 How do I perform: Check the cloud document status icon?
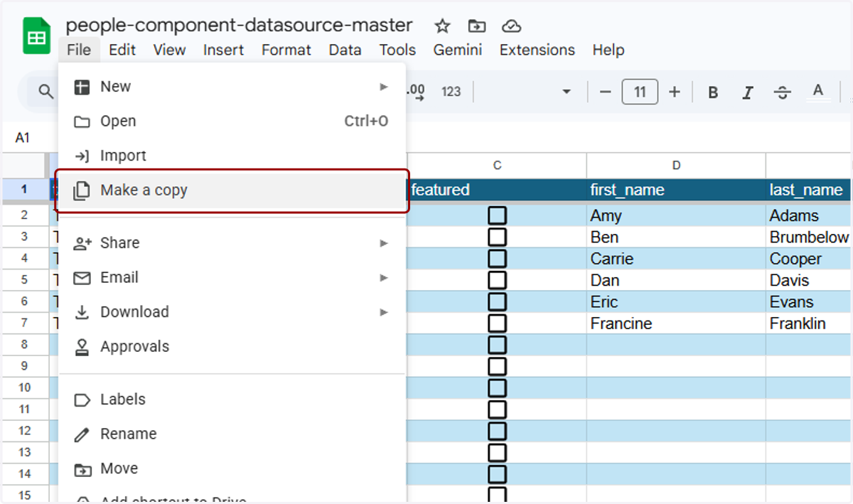click(x=511, y=26)
